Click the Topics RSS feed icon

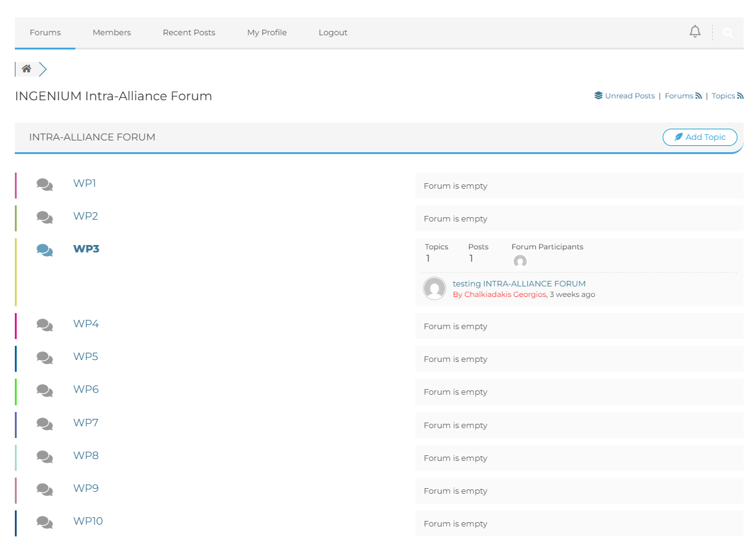[x=740, y=96]
